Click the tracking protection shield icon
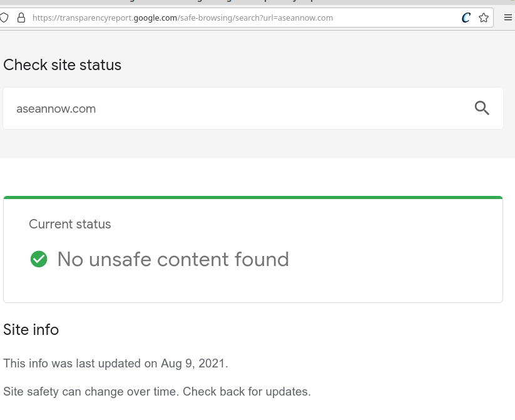 tap(4, 18)
